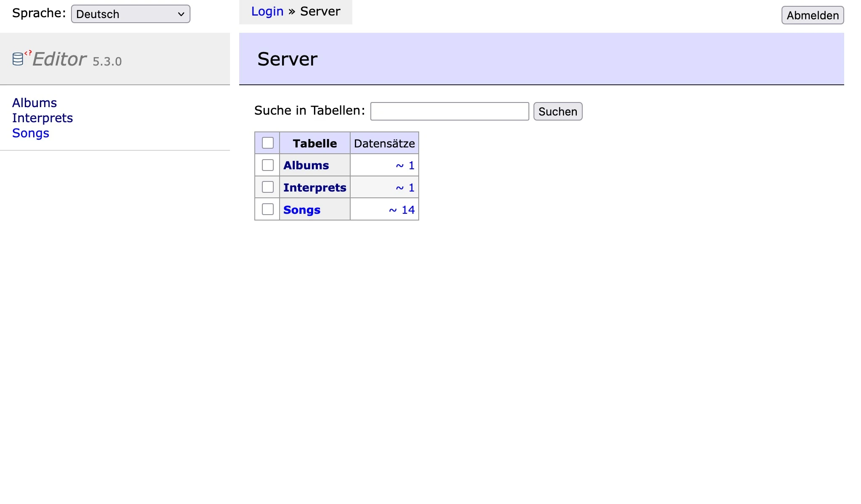The image size is (861, 504).
Task: Open Albums from the sidebar
Action: pyautogui.click(x=35, y=102)
